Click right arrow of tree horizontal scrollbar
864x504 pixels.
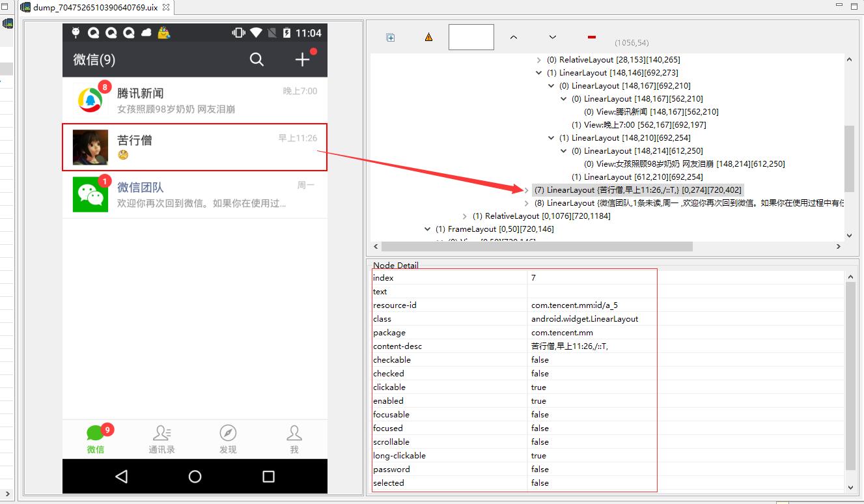[x=839, y=247]
